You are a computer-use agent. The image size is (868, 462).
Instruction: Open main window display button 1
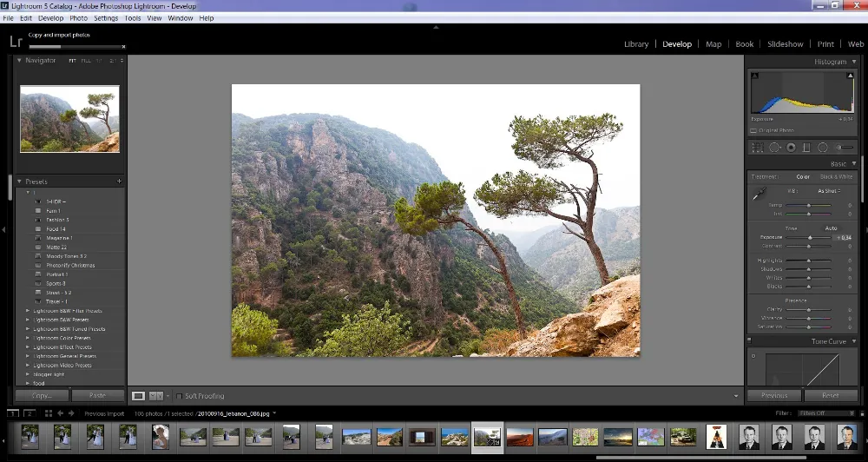(x=13, y=413)
